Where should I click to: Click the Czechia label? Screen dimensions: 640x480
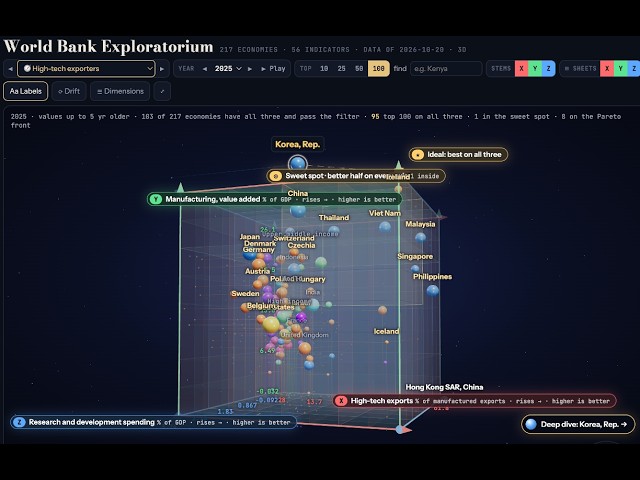point(301,245)
